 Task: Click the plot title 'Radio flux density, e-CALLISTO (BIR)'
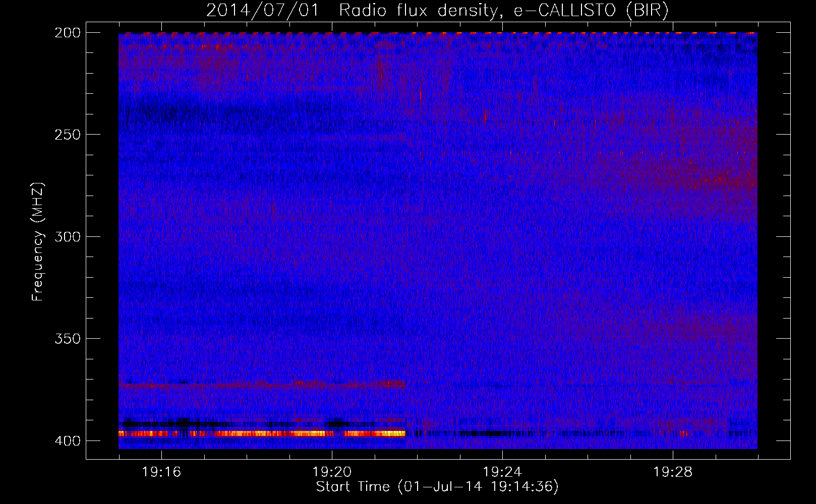tap(503, 11)
